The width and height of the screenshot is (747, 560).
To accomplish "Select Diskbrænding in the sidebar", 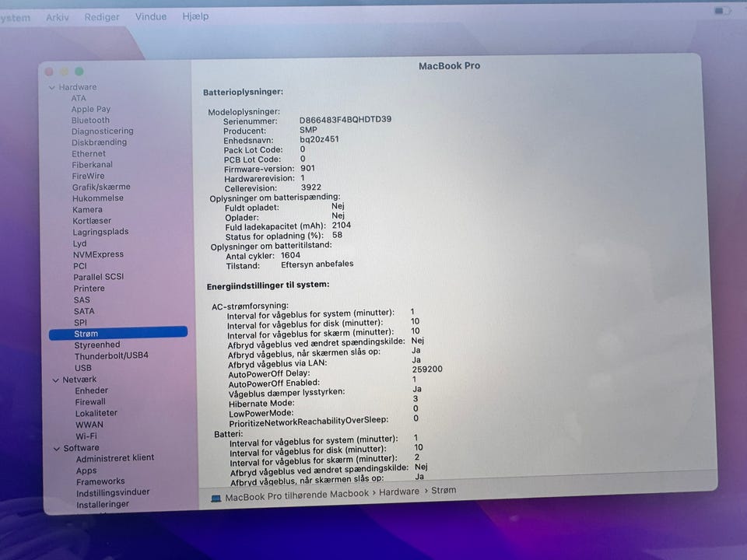I will (x=99, y=142).
